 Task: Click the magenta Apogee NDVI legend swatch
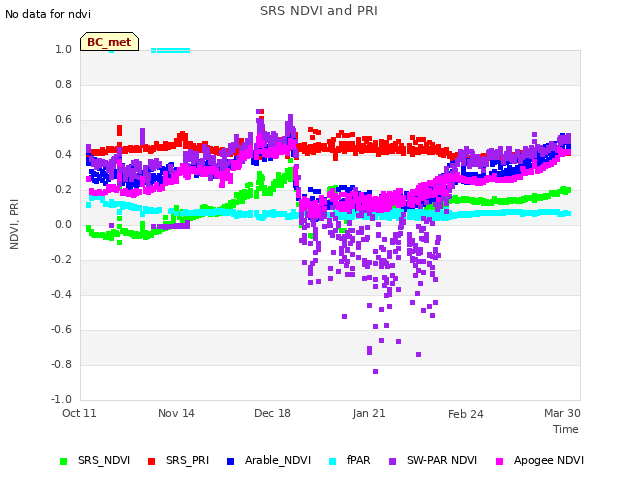499,461
